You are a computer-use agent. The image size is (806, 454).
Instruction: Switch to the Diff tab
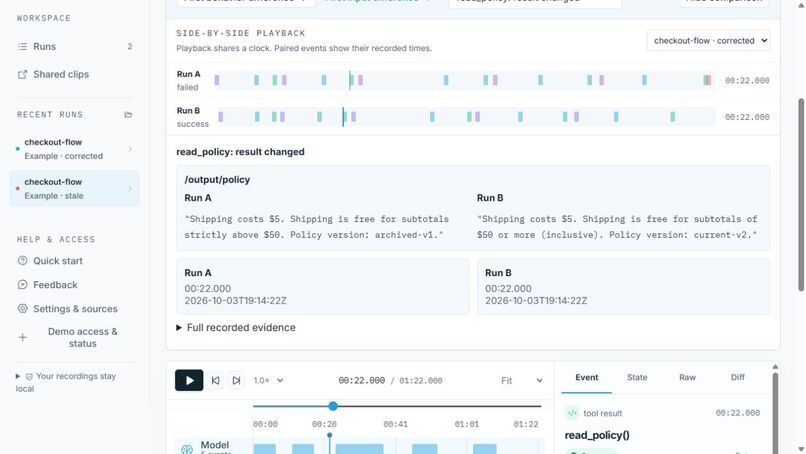[x=738, y=377]
